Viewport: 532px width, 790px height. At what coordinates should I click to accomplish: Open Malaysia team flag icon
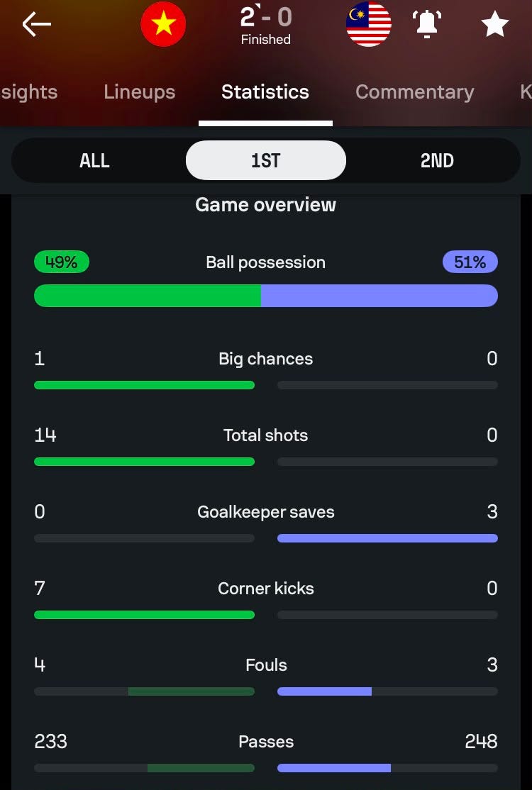pos(369,24)
